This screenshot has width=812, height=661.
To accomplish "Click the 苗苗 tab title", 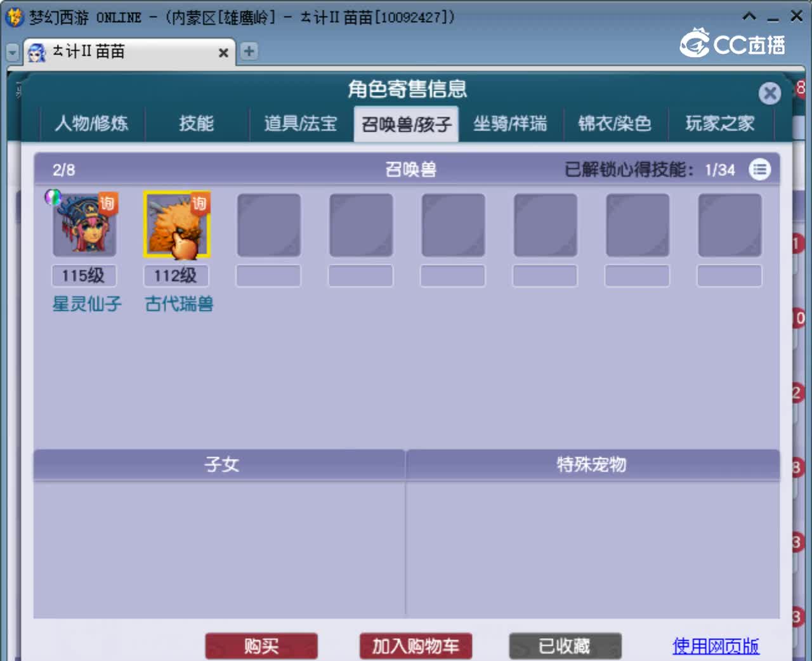I will coord(89,51).
